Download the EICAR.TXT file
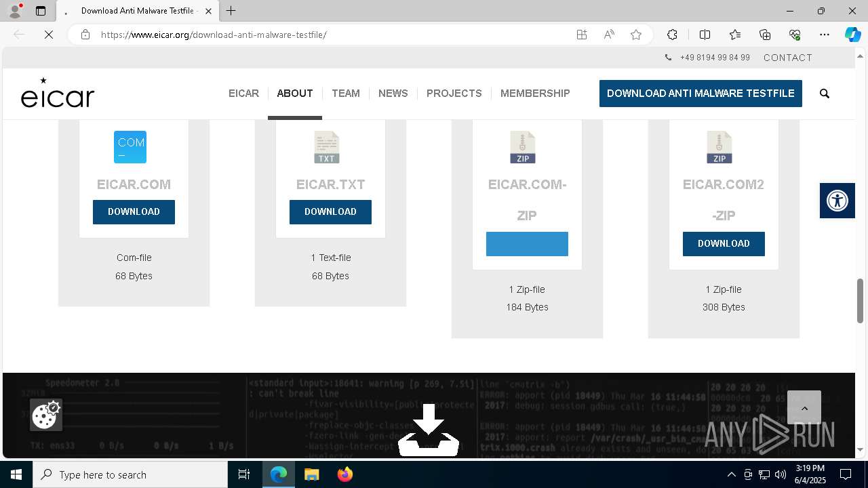This screenshot has width=868, height=488. (330, 212)
